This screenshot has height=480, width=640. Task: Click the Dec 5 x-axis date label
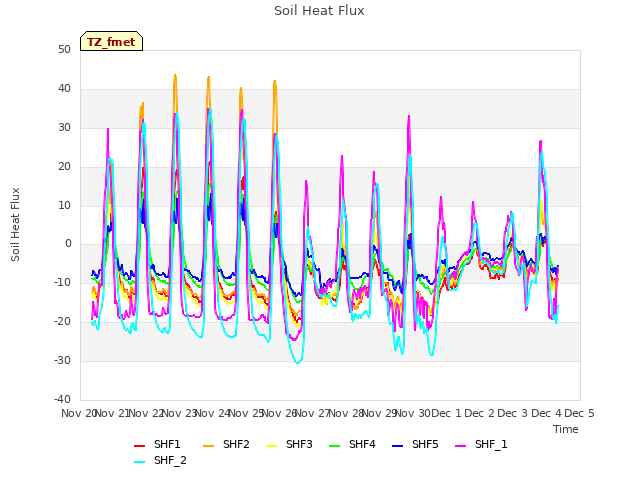pyautogui.click(x=579, y=413)
